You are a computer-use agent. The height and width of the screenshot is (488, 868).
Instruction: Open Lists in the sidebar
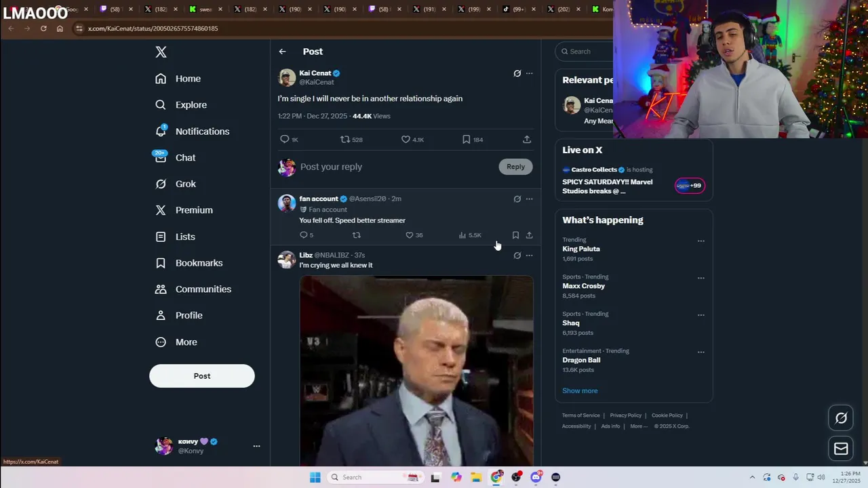[x=175, y=237]
